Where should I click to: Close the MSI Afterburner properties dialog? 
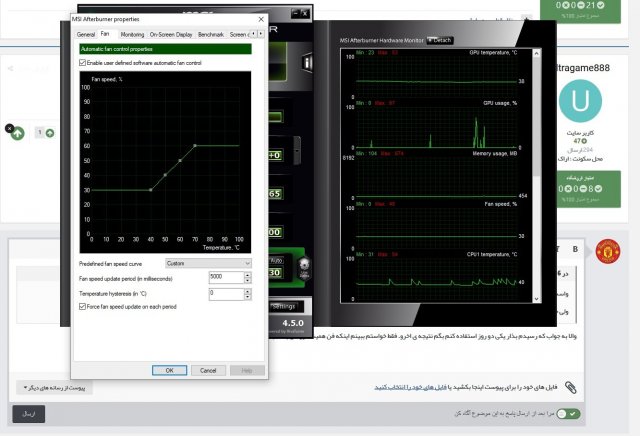(x=261, y=19)
